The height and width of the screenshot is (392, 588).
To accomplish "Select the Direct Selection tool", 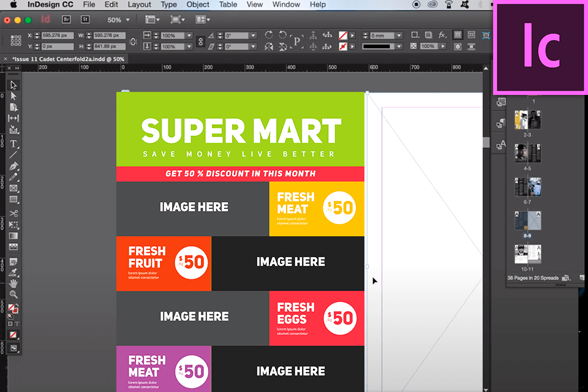I will click(13, 96).
